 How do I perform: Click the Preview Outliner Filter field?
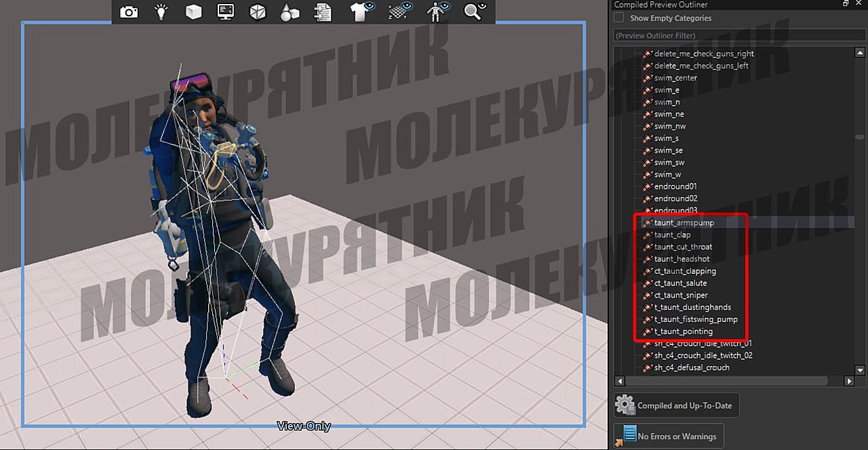pyautogui.click(x=732, y=35)
